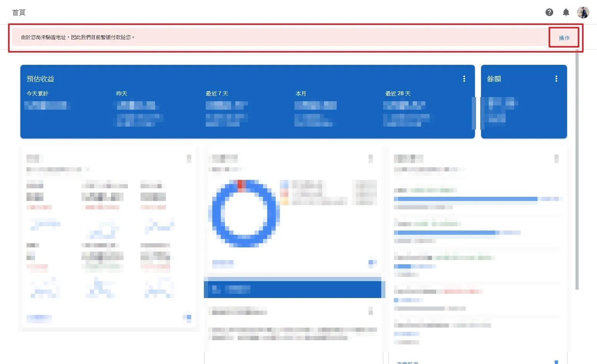Select the 本月 earnings label
597x364 pixels.
(x=301, y=93)
